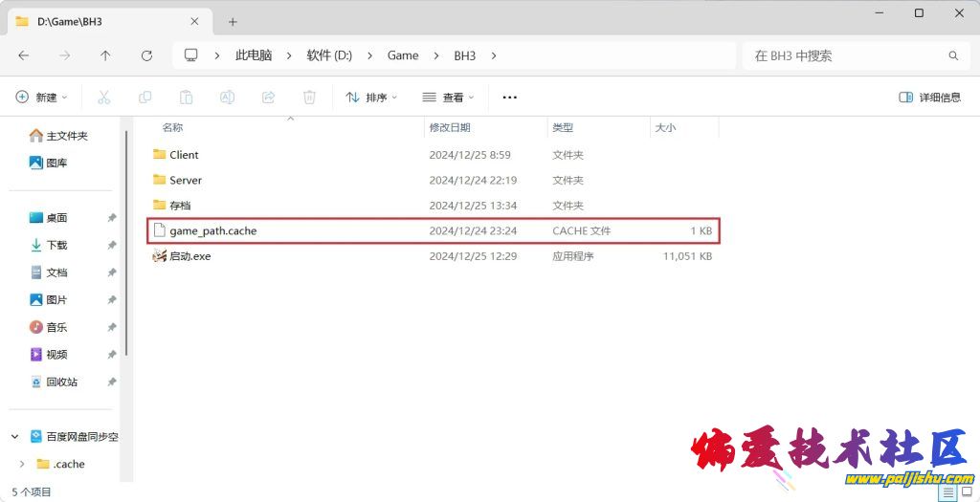Click the Delete trash can icon
Image resolution: width=980 pixels, height=502 pixels.
point(309,97)
